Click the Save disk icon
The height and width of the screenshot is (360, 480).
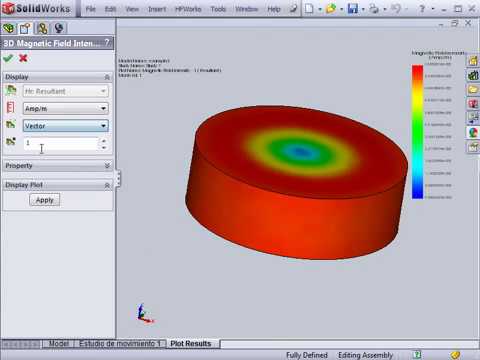(353, 9)
